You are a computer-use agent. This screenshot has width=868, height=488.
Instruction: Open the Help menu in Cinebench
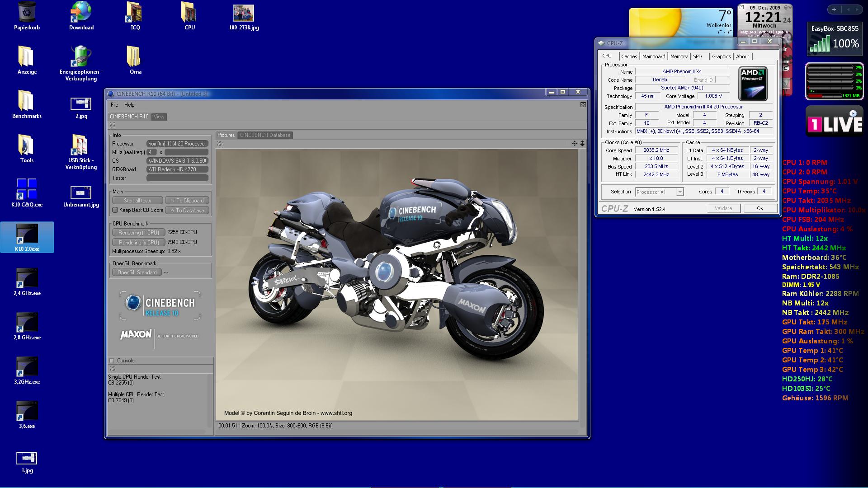coord(129,105)
